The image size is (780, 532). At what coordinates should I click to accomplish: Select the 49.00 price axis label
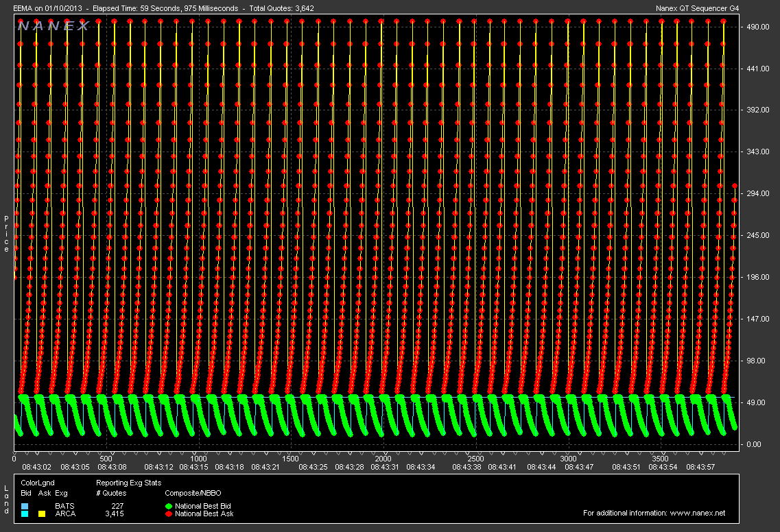coord(755,402)
